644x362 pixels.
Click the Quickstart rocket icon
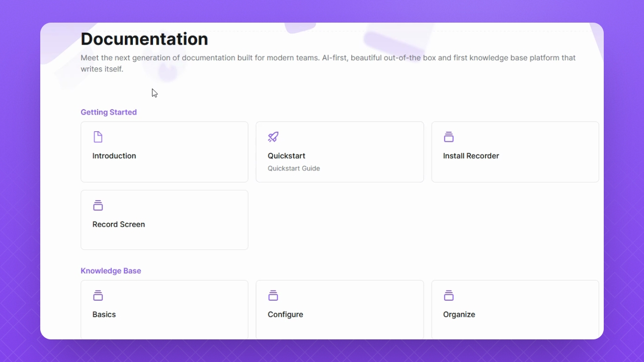273,137
